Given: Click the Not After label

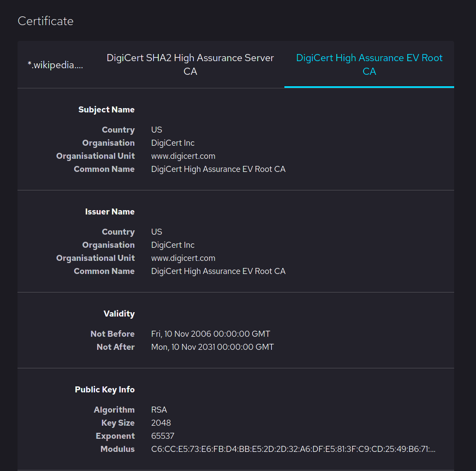Looking at the screenshot, I should [115, 347].
